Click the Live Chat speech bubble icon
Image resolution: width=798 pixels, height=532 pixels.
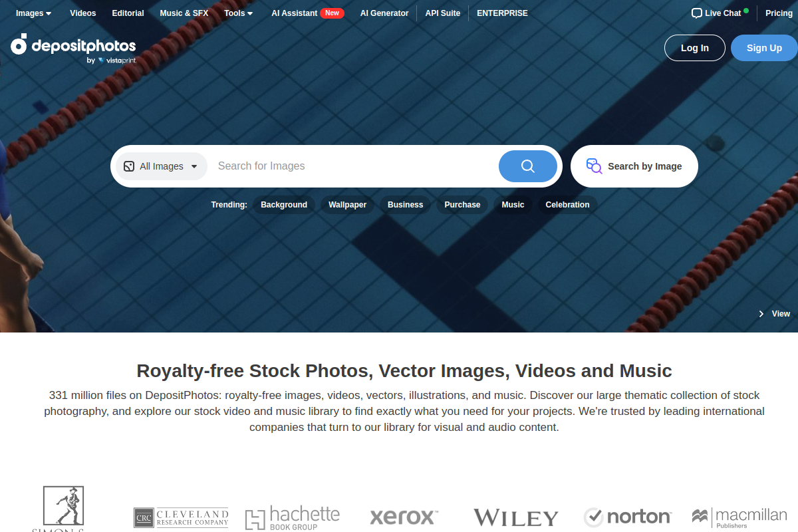point(696,13)
